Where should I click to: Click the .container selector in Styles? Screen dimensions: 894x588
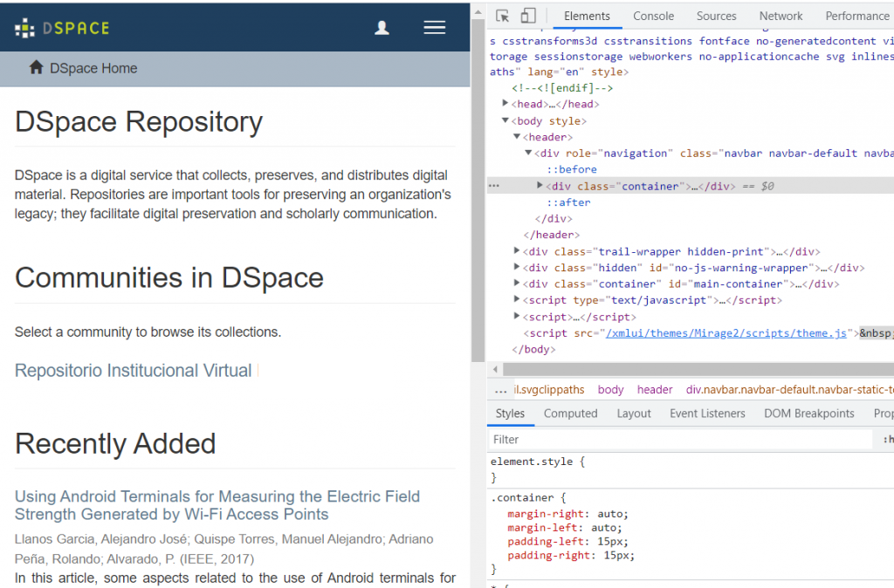[522, 497]
